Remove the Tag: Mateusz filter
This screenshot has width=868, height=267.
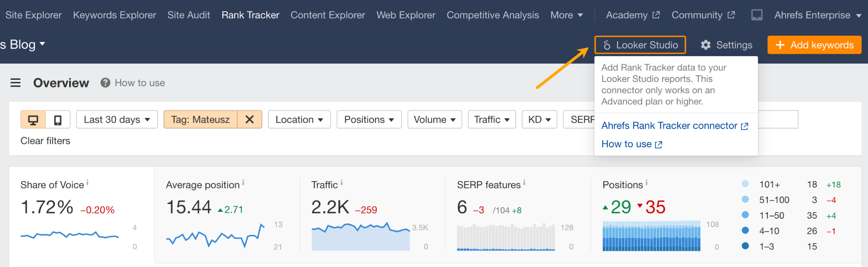pyautogui.click(x=250, y=120)
